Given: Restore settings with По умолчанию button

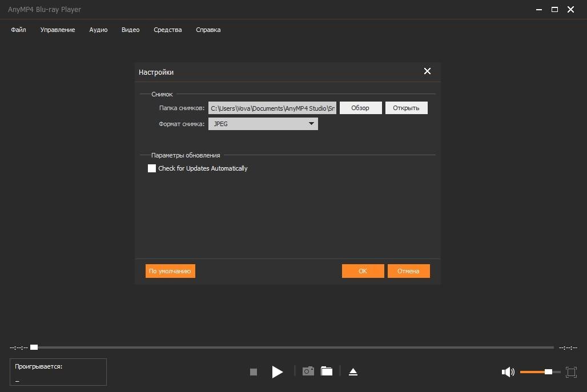Looking at the screenshot, I should click(170, 271).
